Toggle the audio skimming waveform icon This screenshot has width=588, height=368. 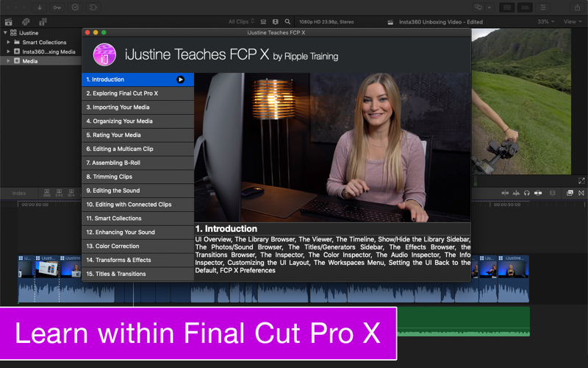coord(516,193)
